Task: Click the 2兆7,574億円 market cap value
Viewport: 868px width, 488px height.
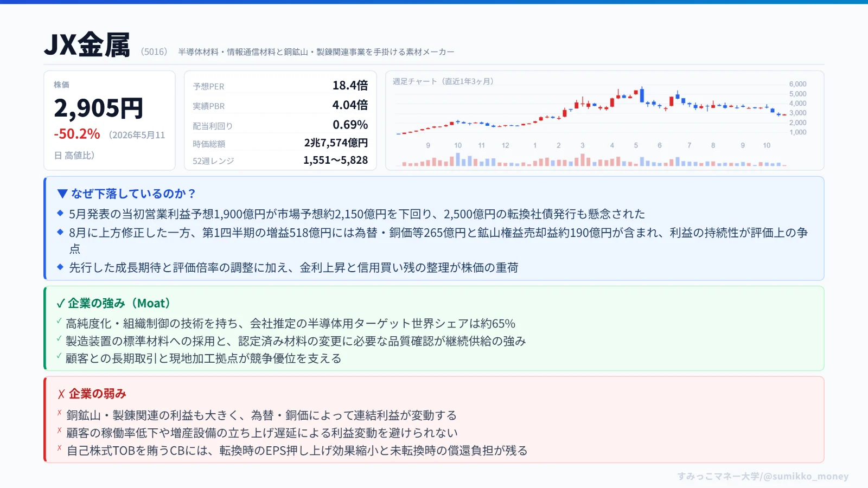Action: click(x=336, y=143)
